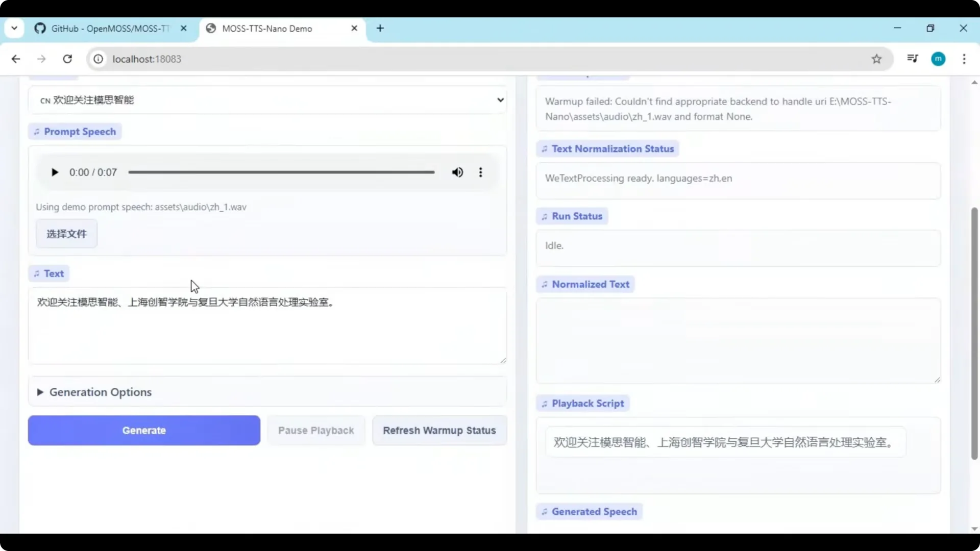Click the Playback Script text chunk
Image resolution: width=980 pixels, height=551 pixels.
pos(725,442)
